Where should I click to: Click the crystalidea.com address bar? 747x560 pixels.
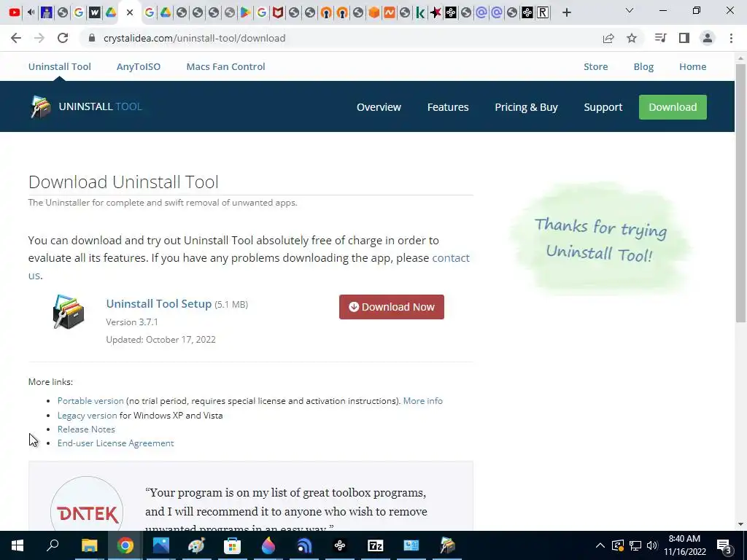[194, 38]
